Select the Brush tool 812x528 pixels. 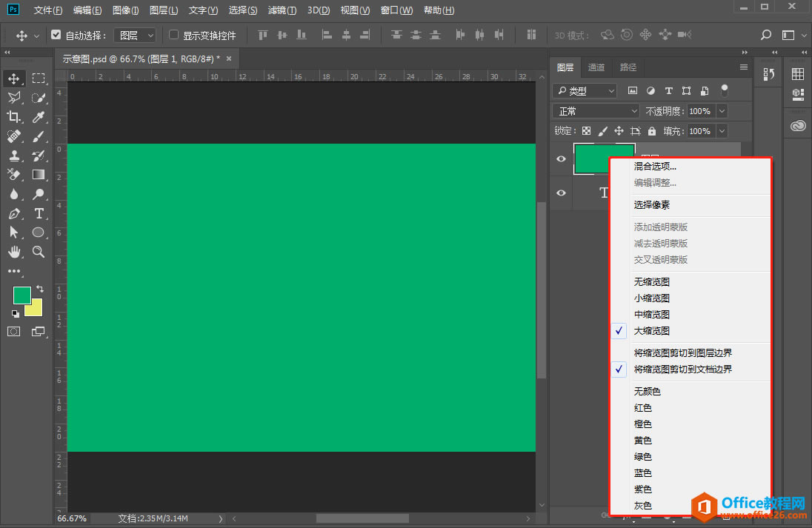[x=39, y=136]
